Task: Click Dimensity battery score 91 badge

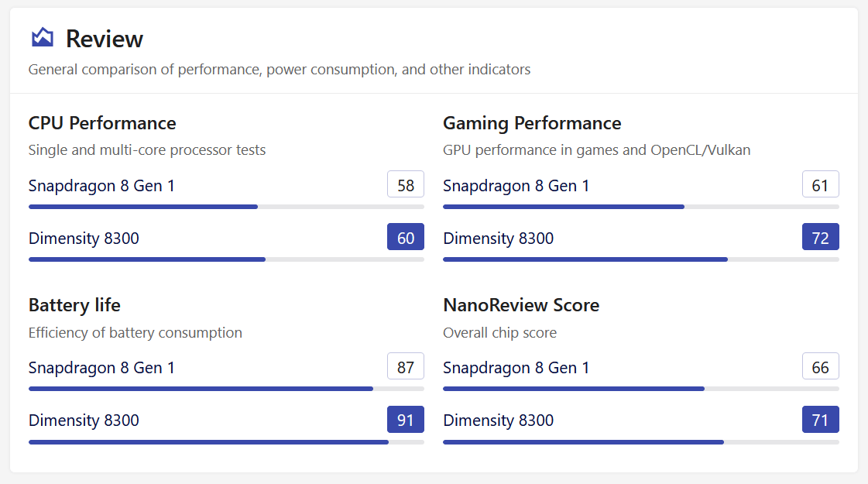Action: click(405, 419)
